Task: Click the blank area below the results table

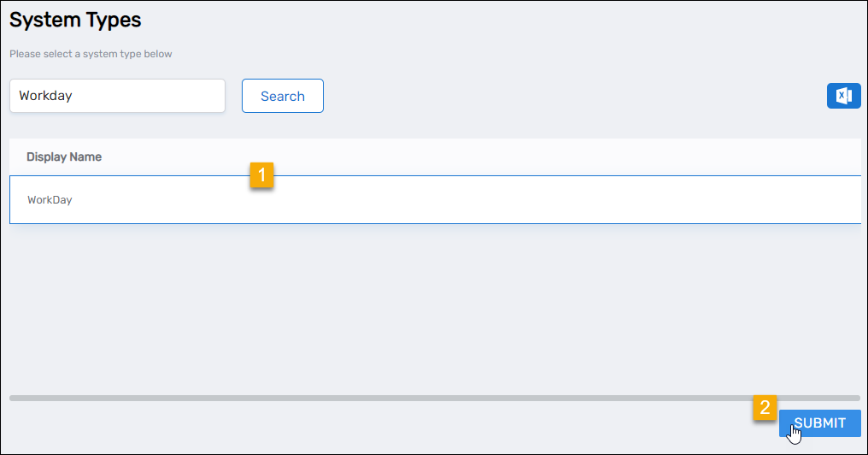Action: [427, 308]
